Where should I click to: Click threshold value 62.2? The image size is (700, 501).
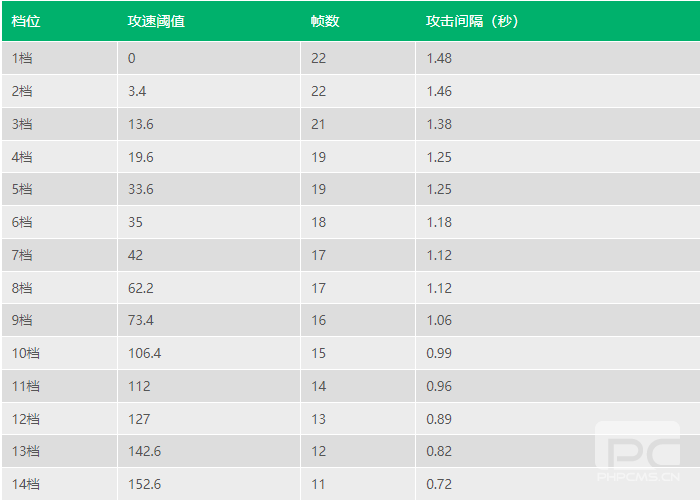tap(141, 288)
